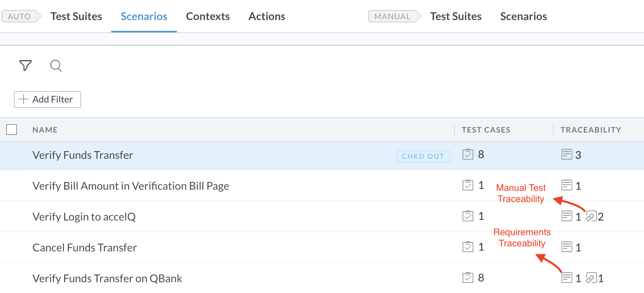Open the Verify Login to accelQ scenario
This screenshot has height=293, width=644.
coord(84,217)
